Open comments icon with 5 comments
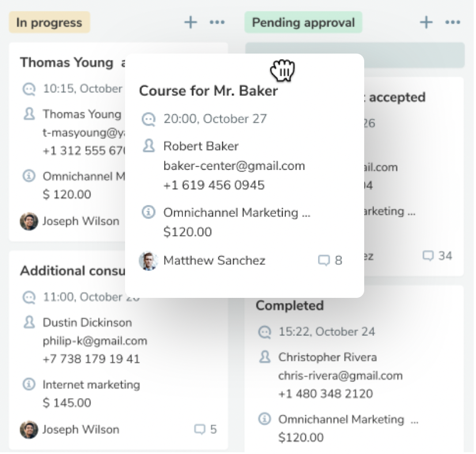Screen dimensions: 476x454 (200, 429)
